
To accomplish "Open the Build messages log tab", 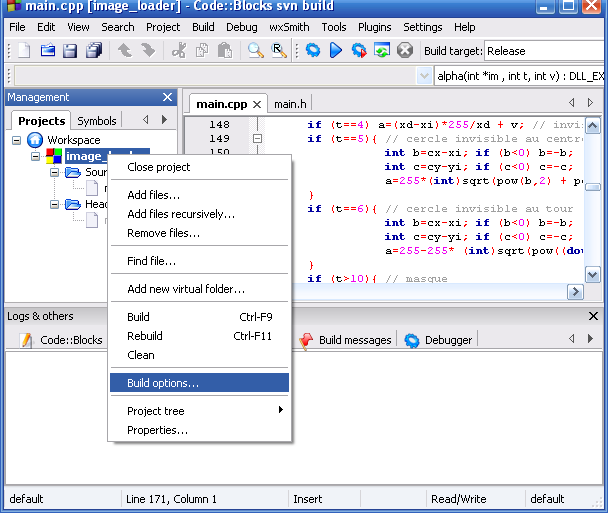I will [x=346, y=340].
